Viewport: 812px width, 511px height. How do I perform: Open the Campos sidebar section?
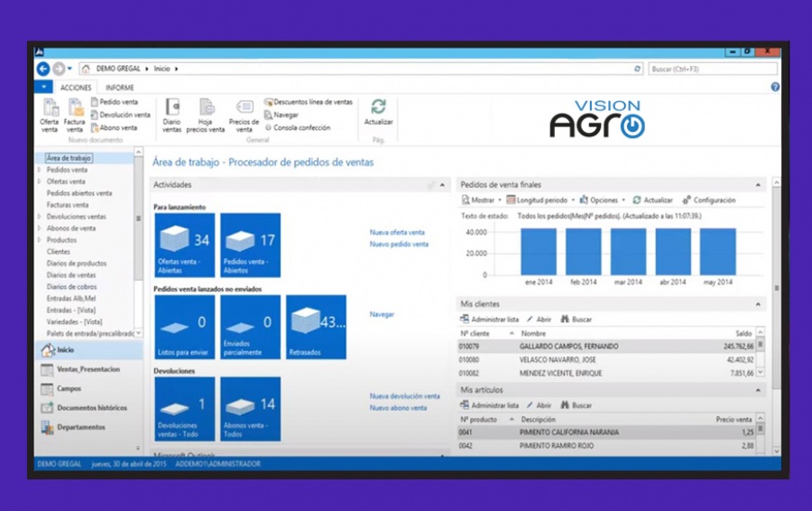point(88,388)
